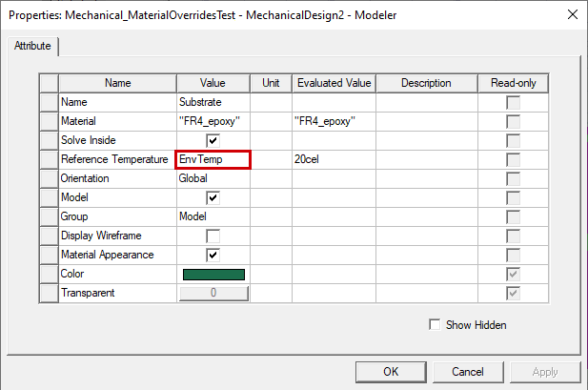Enable the Display Wireframe checkbox
This screenshot has width=588, height=390.
pyautogui.click(x=213, y=236)
